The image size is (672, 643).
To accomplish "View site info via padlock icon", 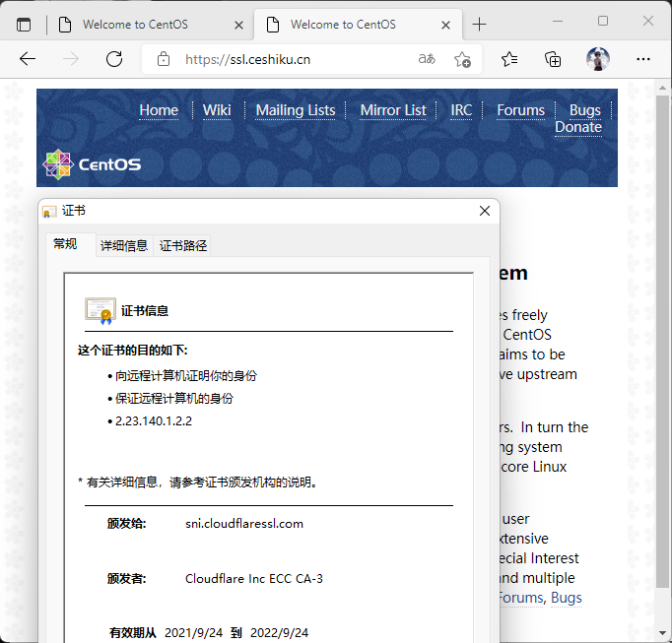I will tap(164, 59).
